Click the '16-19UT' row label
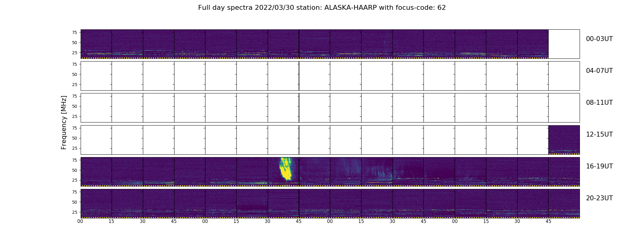Viewport: 644px width, 245px height. pos(599,166)
